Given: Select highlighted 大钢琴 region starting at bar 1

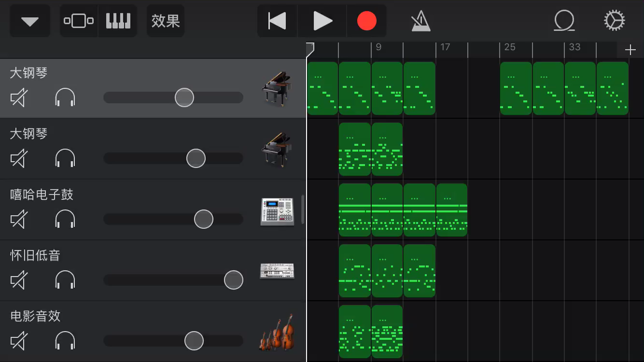Looking at the screenshot, I should 322,88.
